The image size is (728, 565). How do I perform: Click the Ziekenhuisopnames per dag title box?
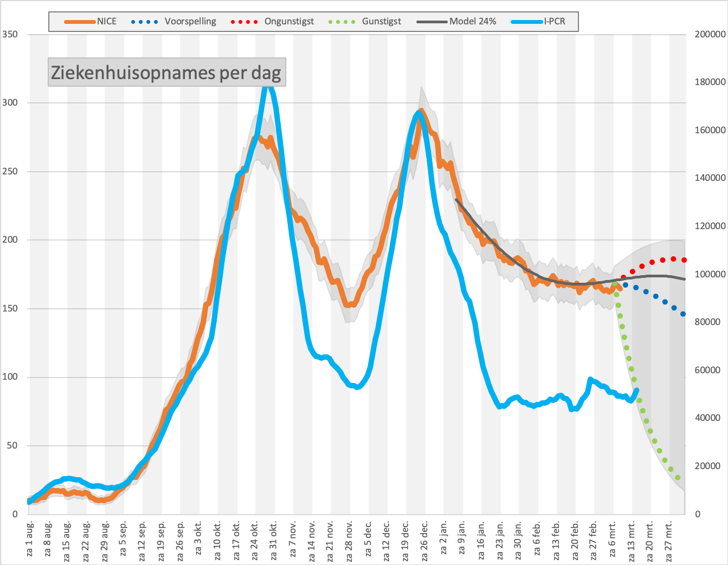point(166,72)
